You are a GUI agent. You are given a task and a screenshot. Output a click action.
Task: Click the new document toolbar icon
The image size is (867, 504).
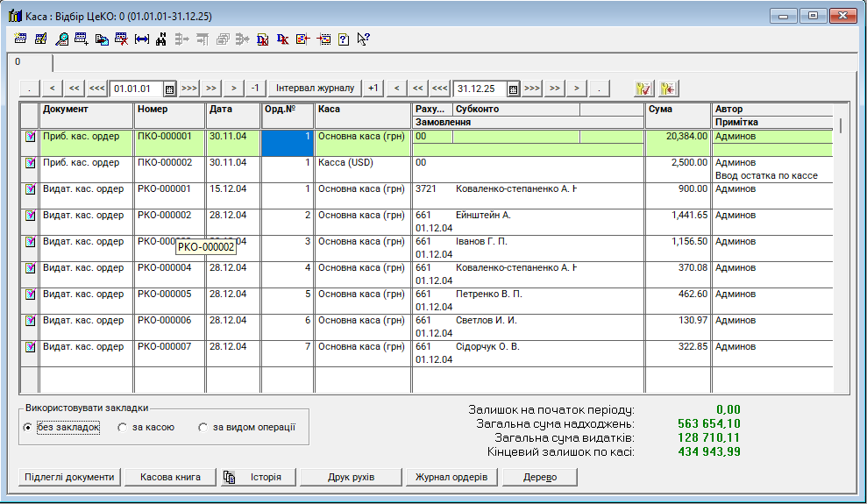tap(21, 39)
